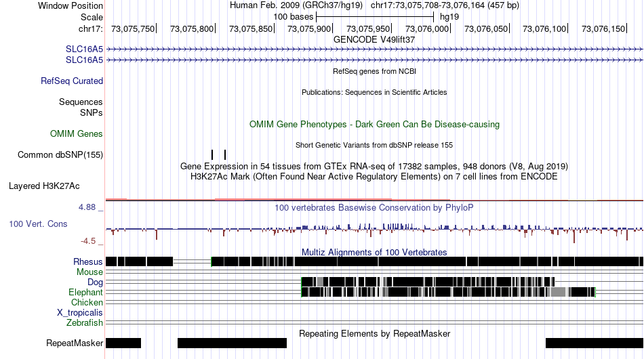Click the 4.88 conservation axis value
This screenshot has height=359, width=644.
click(87, 207)
